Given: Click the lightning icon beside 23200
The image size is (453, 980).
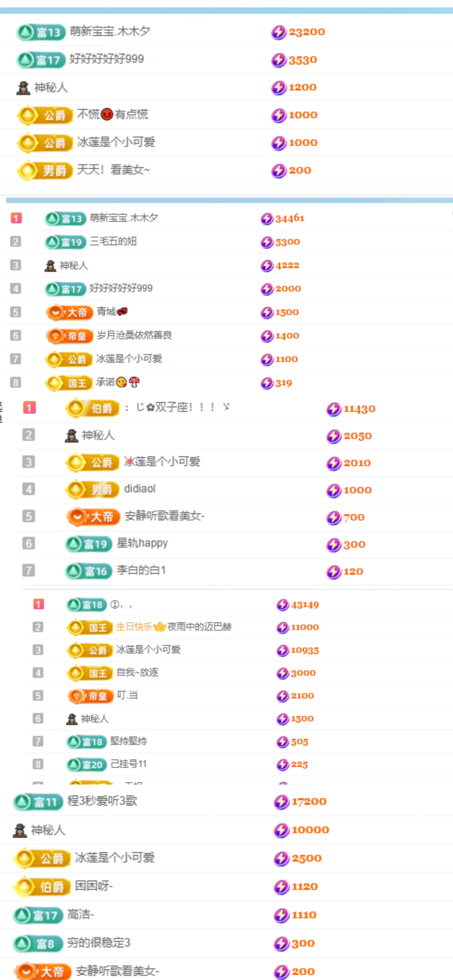Looking at the screenshot, I should coord(279,32).
